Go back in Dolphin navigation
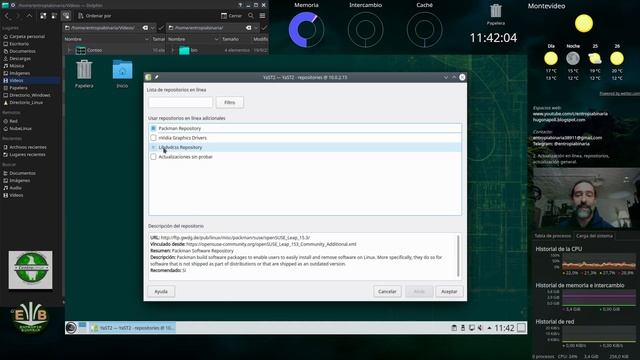The image size is (640, 360). pos(7,16)
